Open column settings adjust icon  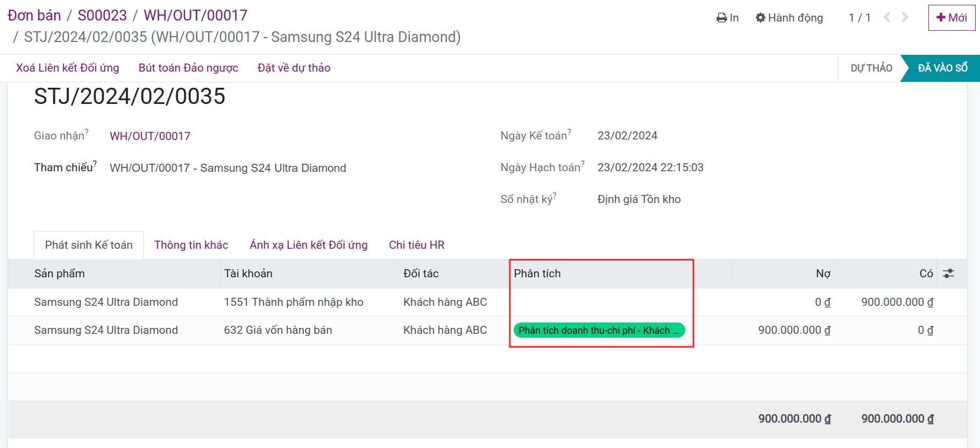point(948,274)
